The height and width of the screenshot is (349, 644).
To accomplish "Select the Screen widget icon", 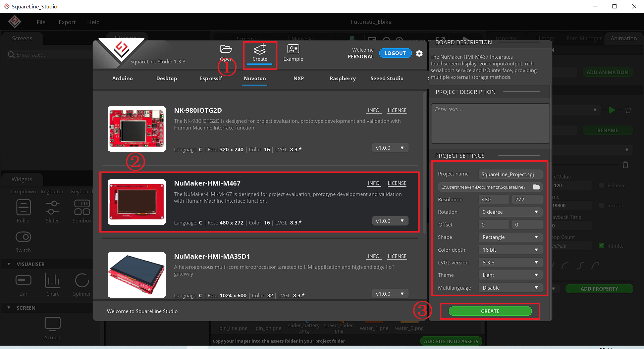I will pos(53,323).
